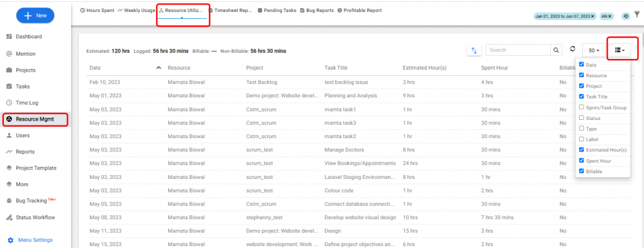Screen dimensions: 644x248
Task: Open the Bug Reports tab
Action: click(317, 10)
